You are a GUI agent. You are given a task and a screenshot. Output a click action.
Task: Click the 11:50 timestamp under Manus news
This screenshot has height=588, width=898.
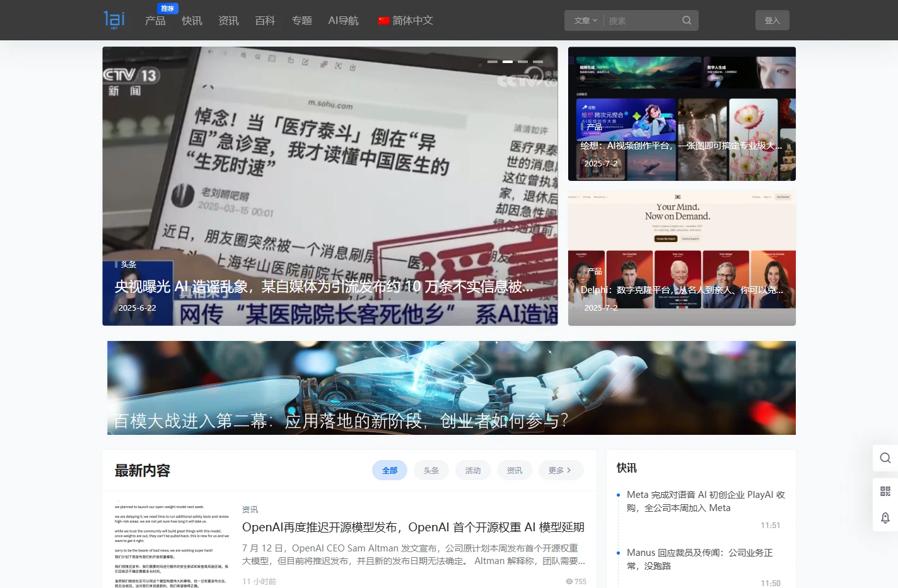[x=771, y=584]
